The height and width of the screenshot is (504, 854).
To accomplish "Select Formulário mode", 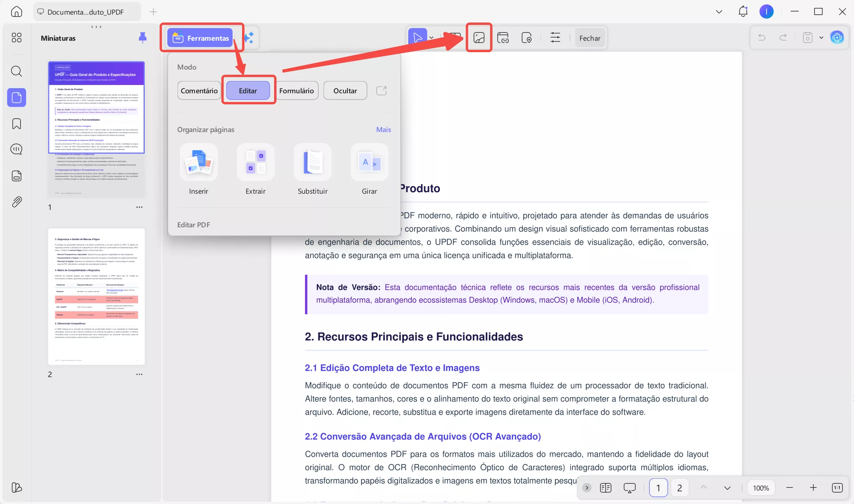I will pos(296,91).
